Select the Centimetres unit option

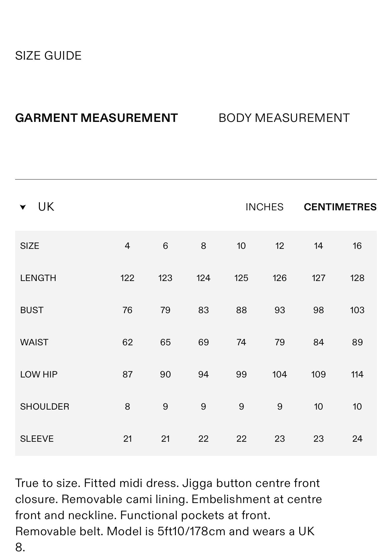pos(340,207)
